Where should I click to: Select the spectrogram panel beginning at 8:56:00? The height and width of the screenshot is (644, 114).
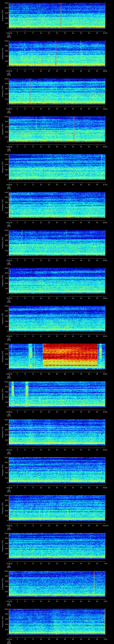click(x=57, y=394)
